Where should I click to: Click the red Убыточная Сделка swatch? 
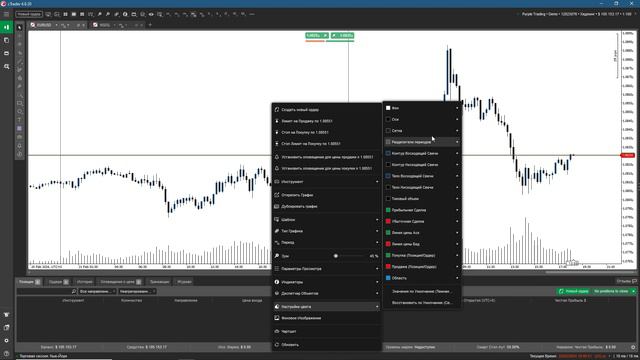(x=388, y=221)
